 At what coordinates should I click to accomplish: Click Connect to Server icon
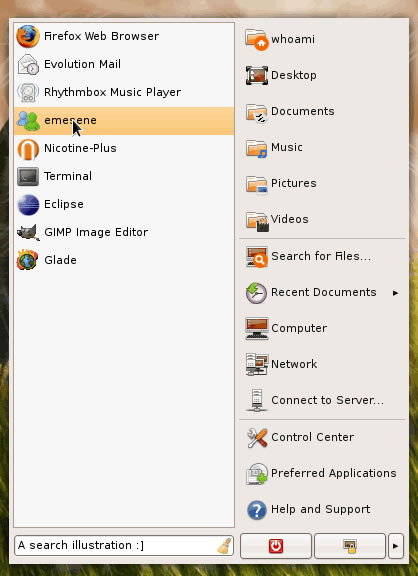click(257, 400)
